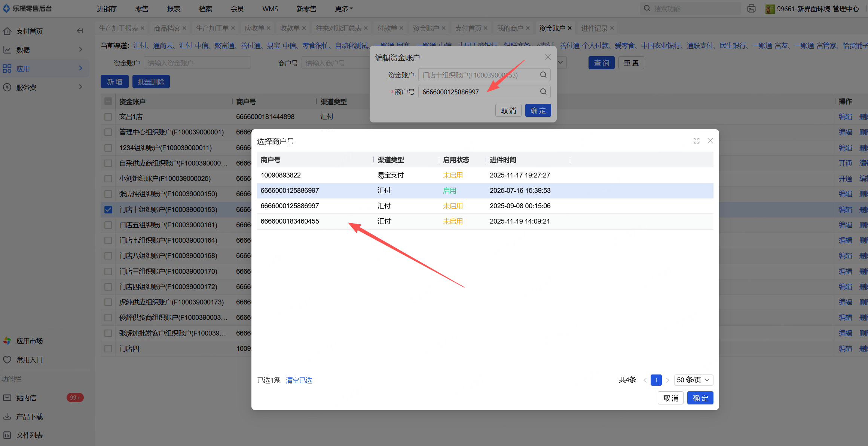868x446 pixels.
Task: Collapse sidebar with arrow icon near 支付首页
Action: point(80,31)
